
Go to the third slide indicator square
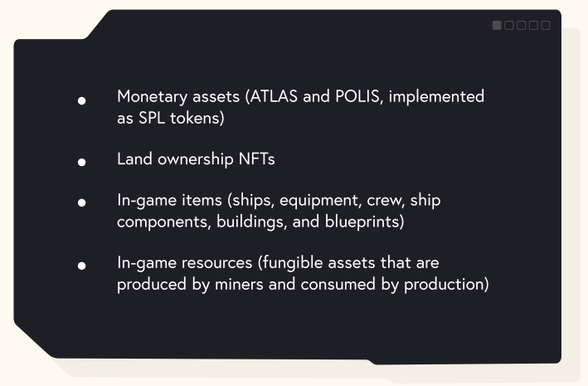[521, 26]
